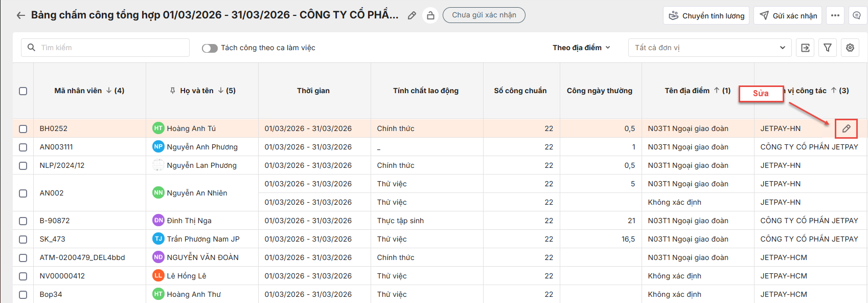
Task: Click the back arrow icon
Action: [20, 15]
